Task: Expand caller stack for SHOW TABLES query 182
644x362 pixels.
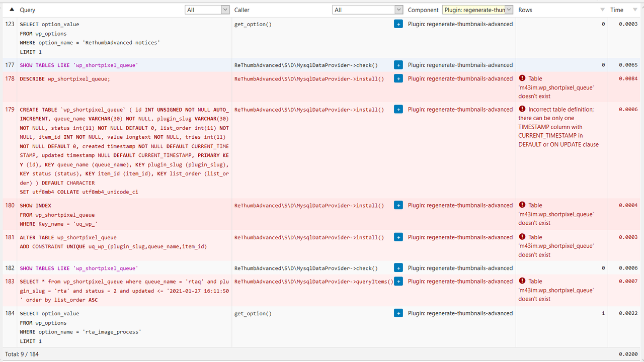Action: (x=398, y=268)
